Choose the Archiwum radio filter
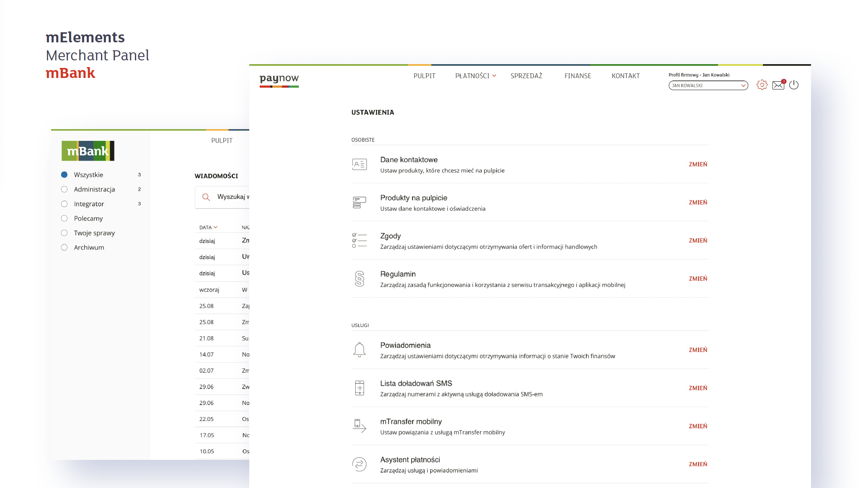 (64, 247)
